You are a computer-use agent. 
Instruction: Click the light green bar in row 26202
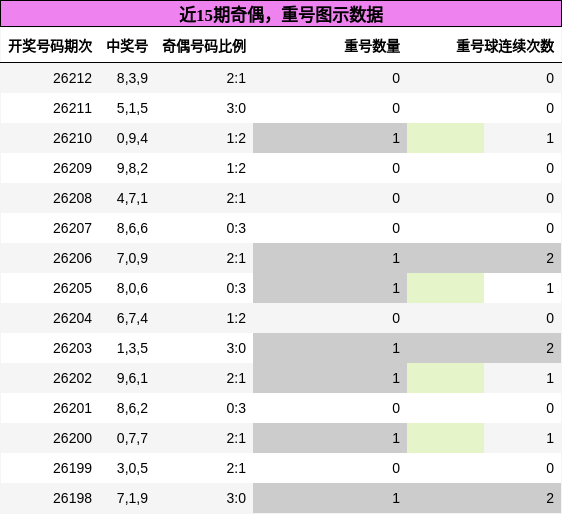(445, 378)
